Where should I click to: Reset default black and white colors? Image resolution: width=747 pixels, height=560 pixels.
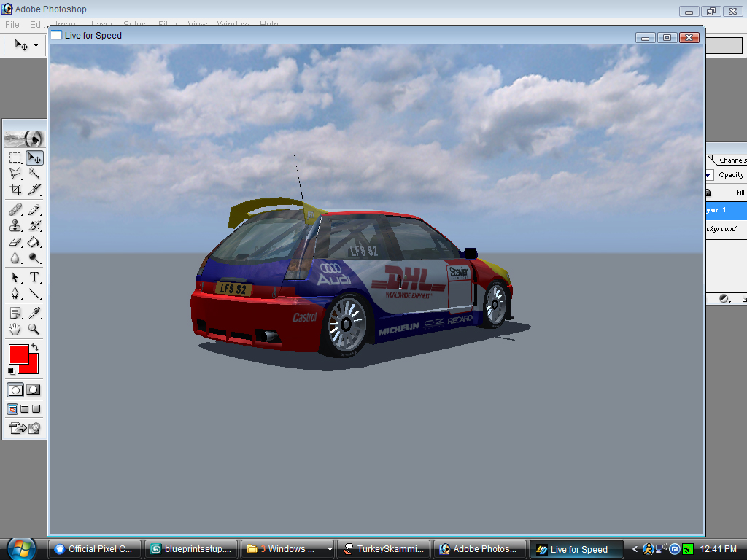pos(12,370)
